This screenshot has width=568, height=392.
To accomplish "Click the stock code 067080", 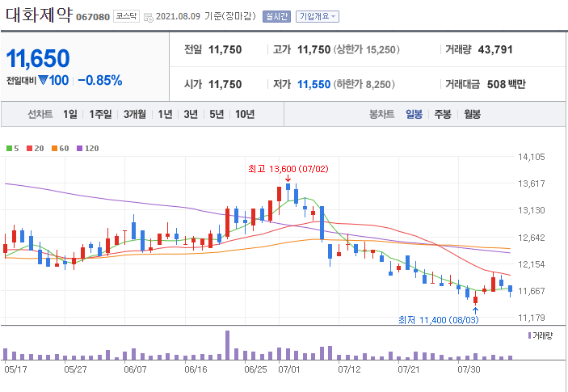I will coord(93,17).
